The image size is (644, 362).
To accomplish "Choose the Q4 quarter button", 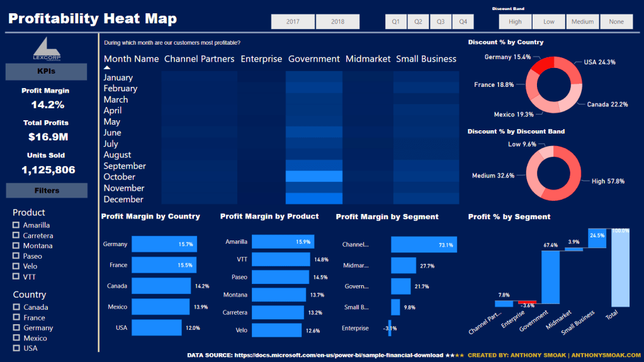I will point(463,21).
